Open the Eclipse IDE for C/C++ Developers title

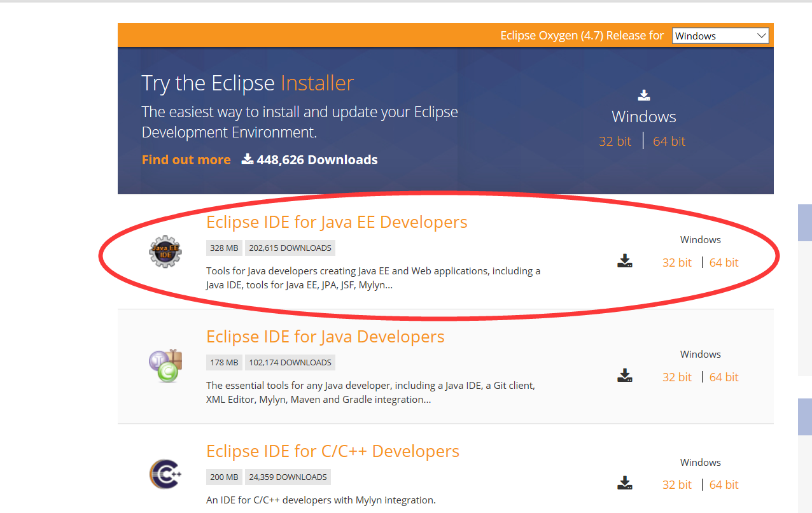333,451
